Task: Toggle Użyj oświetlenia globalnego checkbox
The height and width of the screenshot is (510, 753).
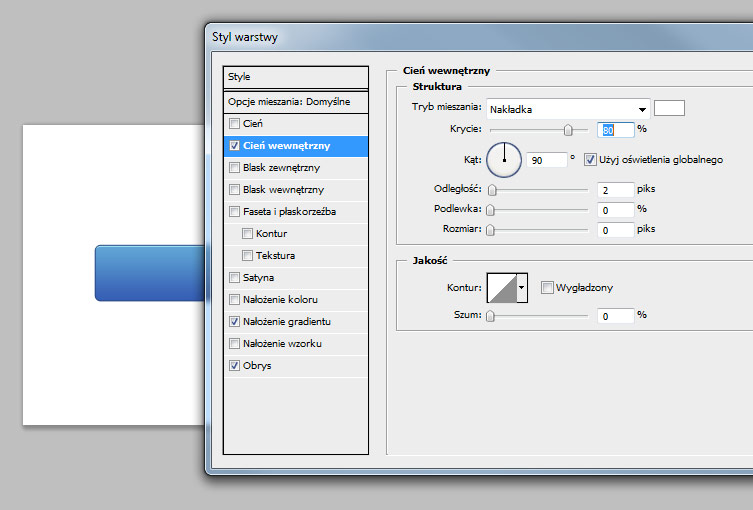Action: (x=590, y=160)
